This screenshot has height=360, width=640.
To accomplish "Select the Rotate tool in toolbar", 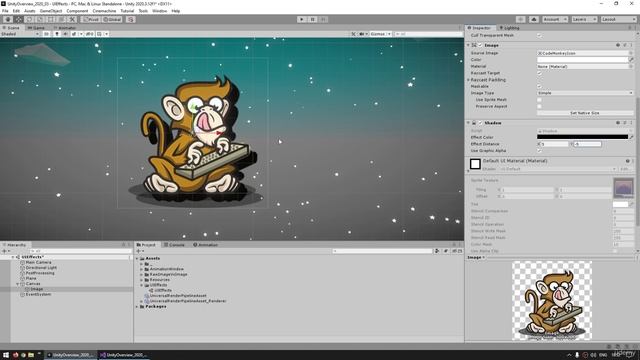I will click(x=29, y=19).
